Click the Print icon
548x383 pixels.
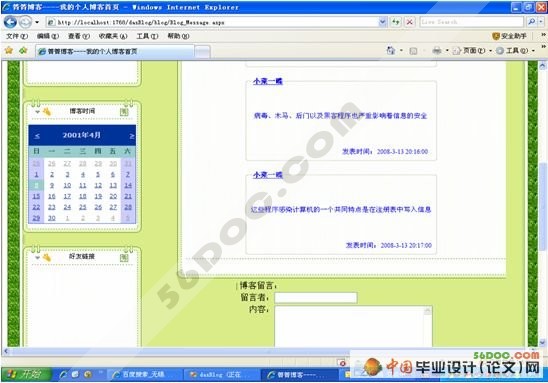coord(437,51)
